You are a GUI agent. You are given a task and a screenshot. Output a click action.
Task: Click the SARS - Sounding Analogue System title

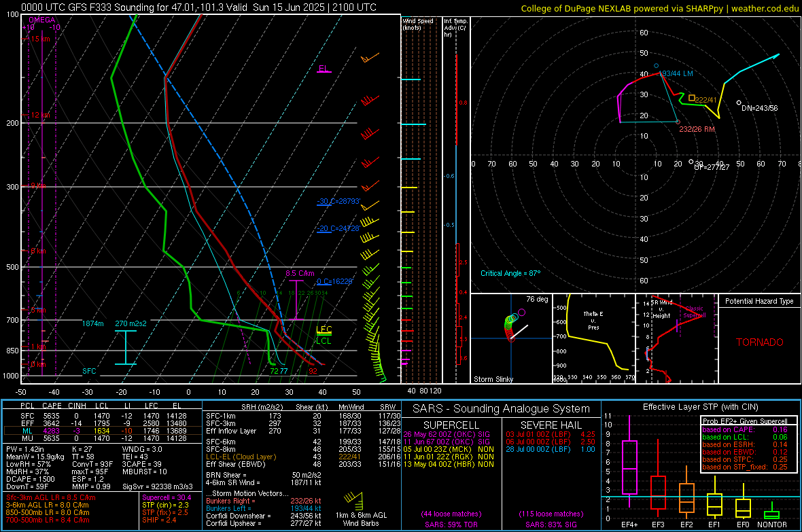point(501,409)
